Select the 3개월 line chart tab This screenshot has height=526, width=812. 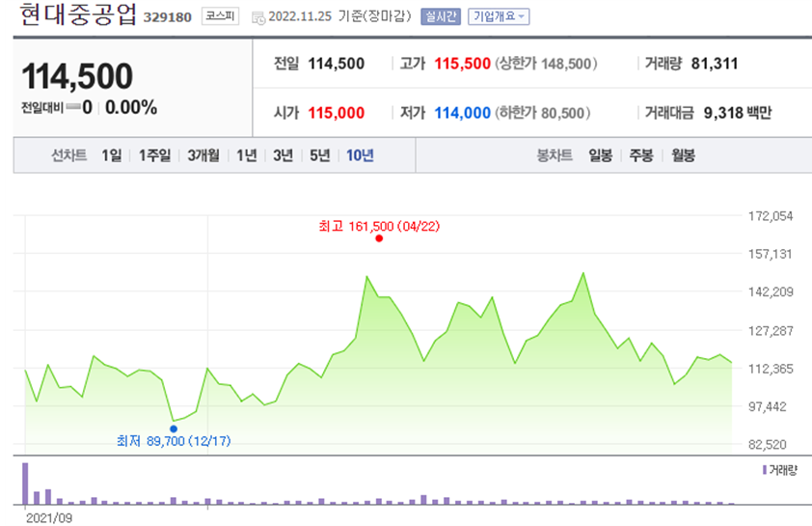tap(203, 155)
